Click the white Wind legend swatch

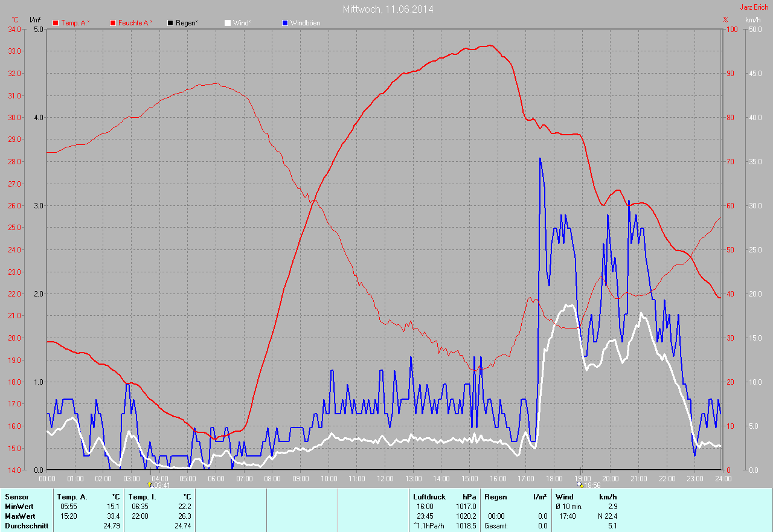[228, 23]
